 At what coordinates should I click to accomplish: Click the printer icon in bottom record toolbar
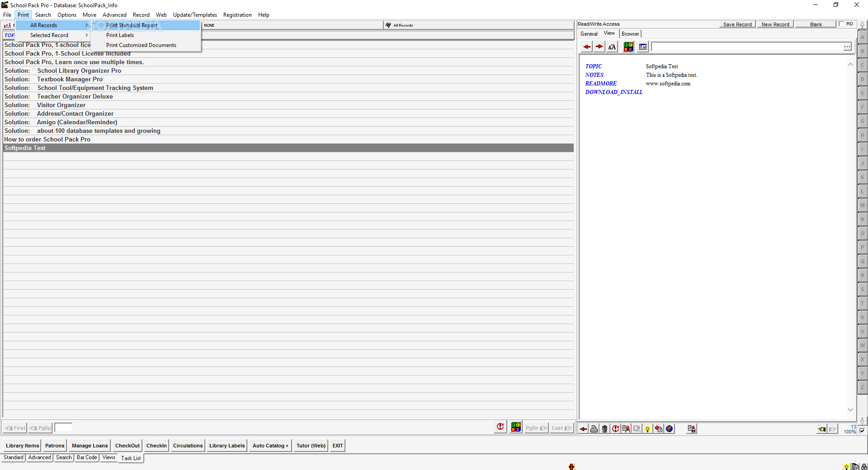pyautogui.click(x=594, y=429)
